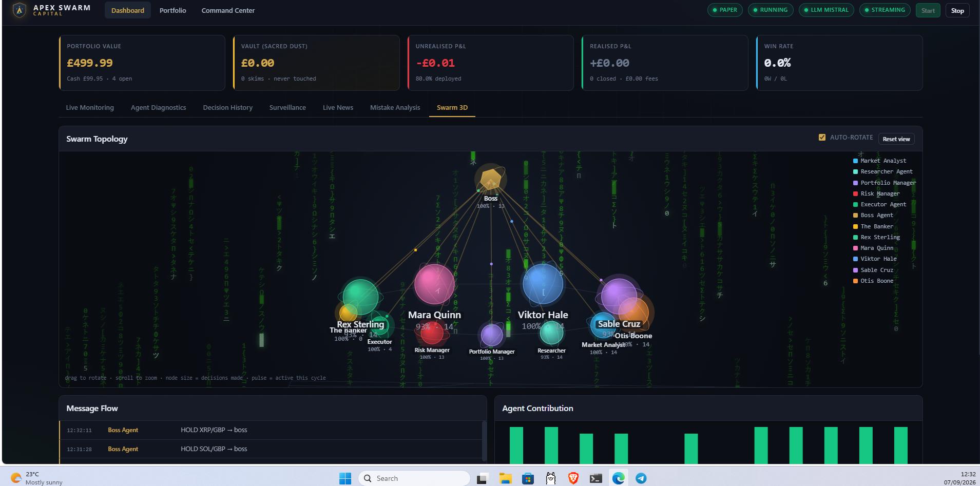This screenshot has height=486, width=980.
Task: Uncheck the AUTO-ROTATE checkbox
Action: 822,138
